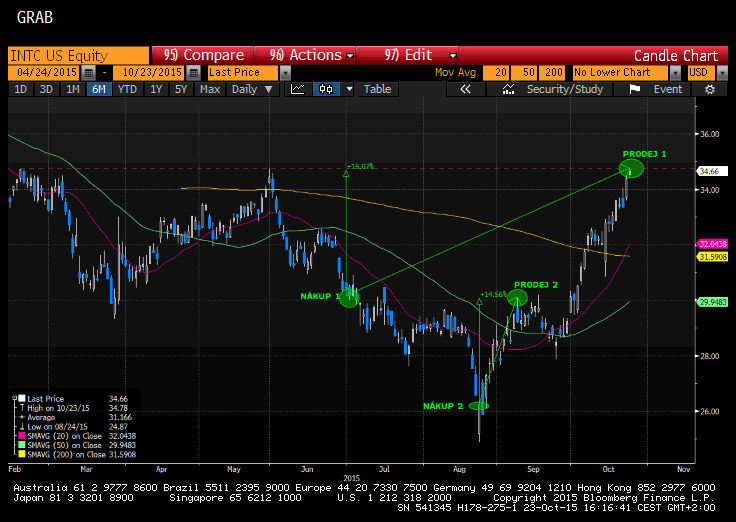Open the No Lower Chart dropdown arrow

(x=675, y=73)
